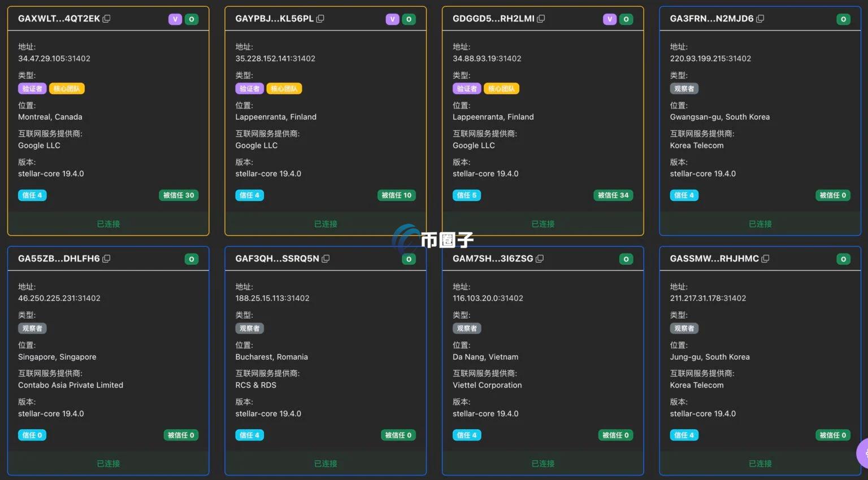Click provider text RCS & RDS
868x480 pixels.
click(x=256, y=385)
